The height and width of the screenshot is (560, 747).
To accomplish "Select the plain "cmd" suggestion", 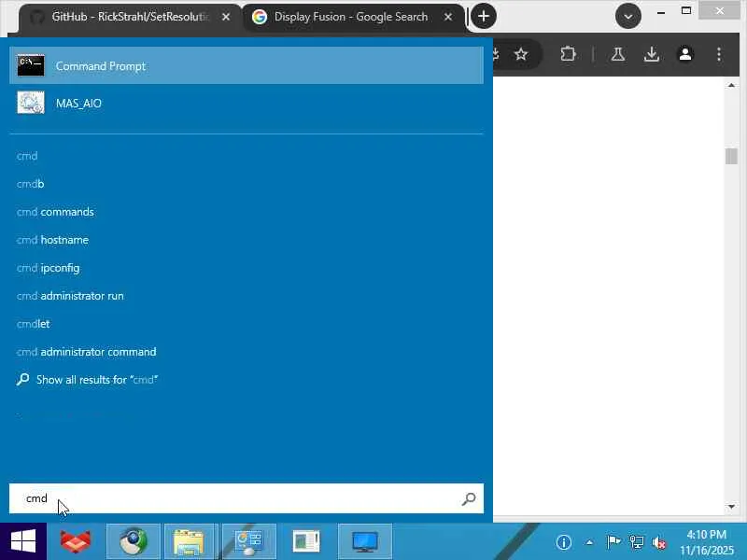I will click(x=27, y=156).
